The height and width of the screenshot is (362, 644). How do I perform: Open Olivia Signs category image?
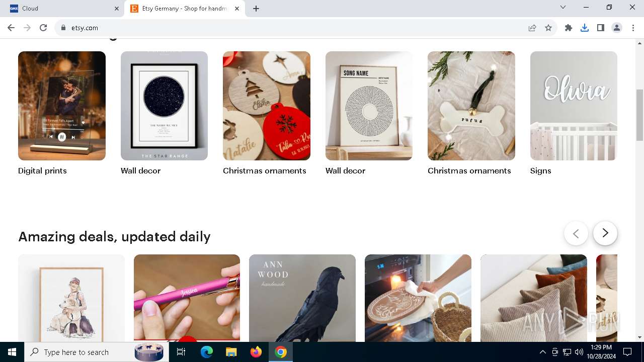tap(574, 106)
